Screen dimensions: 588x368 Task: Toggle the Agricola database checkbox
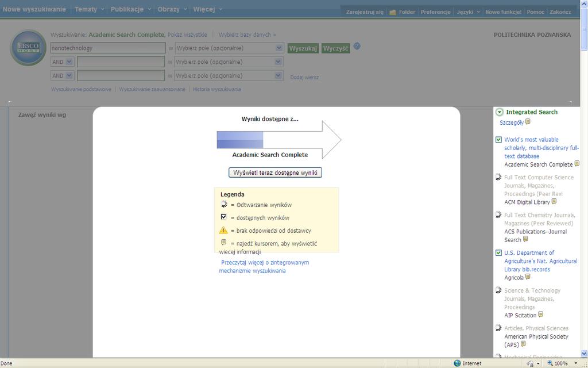point(498,253)
